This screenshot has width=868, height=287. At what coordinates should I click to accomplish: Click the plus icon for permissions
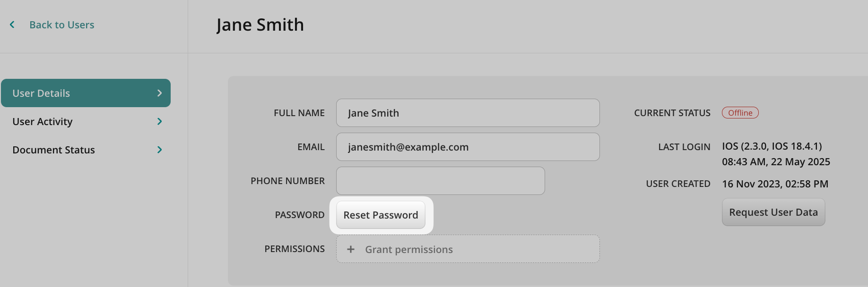pyautogui.click(x=351, y=249)
